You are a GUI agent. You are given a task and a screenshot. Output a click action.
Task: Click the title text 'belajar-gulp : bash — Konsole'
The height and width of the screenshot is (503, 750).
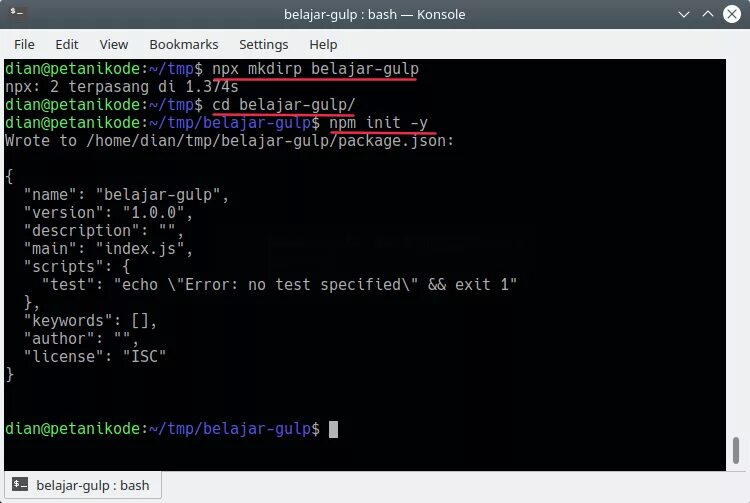[x=375, y=14]
